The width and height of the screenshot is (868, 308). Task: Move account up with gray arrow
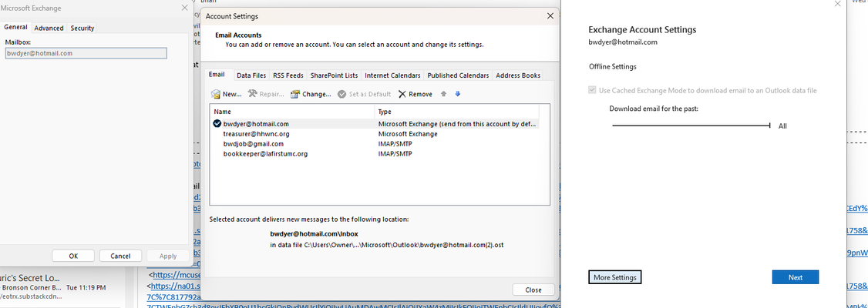443,94
